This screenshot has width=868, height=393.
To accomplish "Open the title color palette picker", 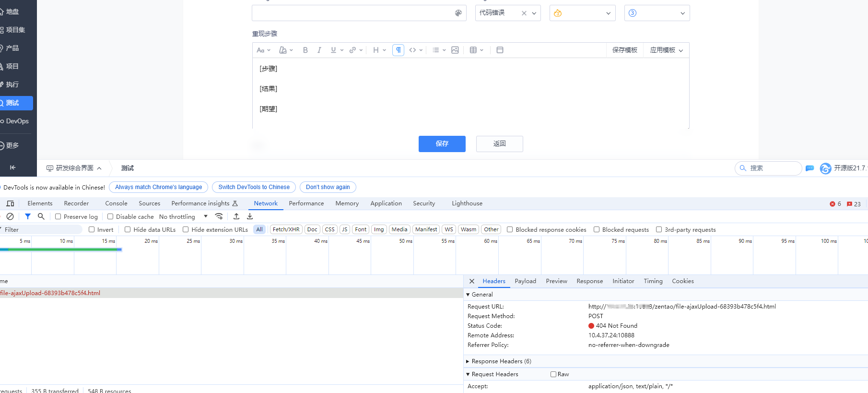I will pyautogui.click(x=458, y=13).
